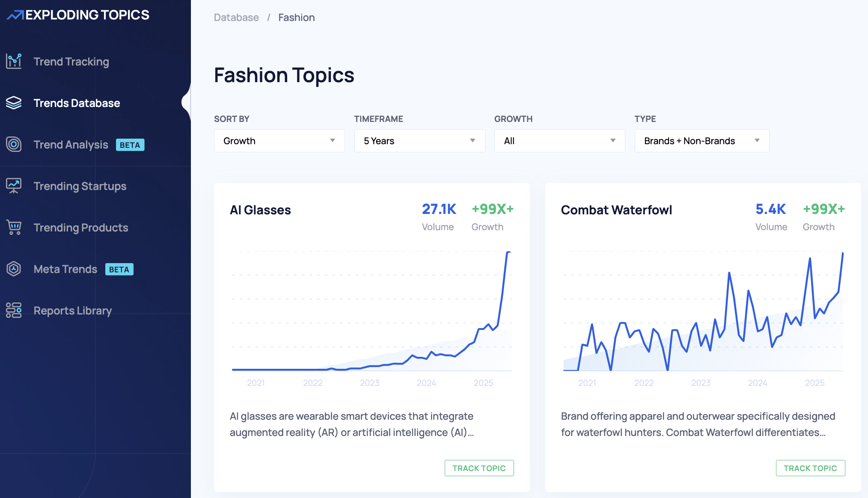Open Reports Library page
Viewport: 868px width, 498px height.
pos(72,311)
